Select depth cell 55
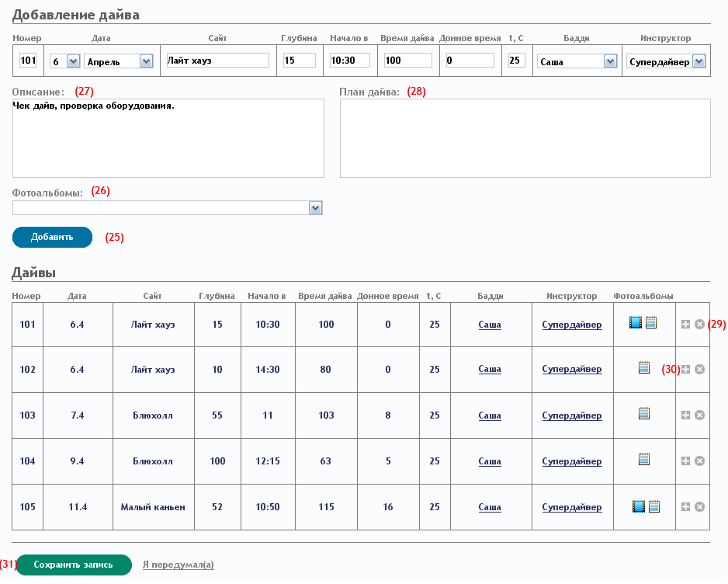This screenshot has width=728, height=584. click(x=217, y=415)
